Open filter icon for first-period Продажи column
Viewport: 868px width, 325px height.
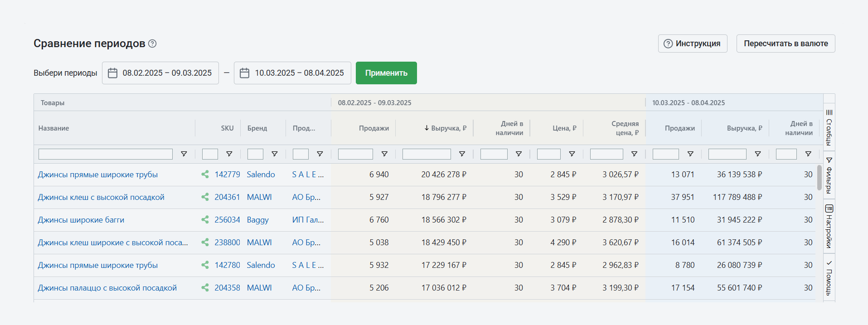pyautogui.click(x=384, y=154)
